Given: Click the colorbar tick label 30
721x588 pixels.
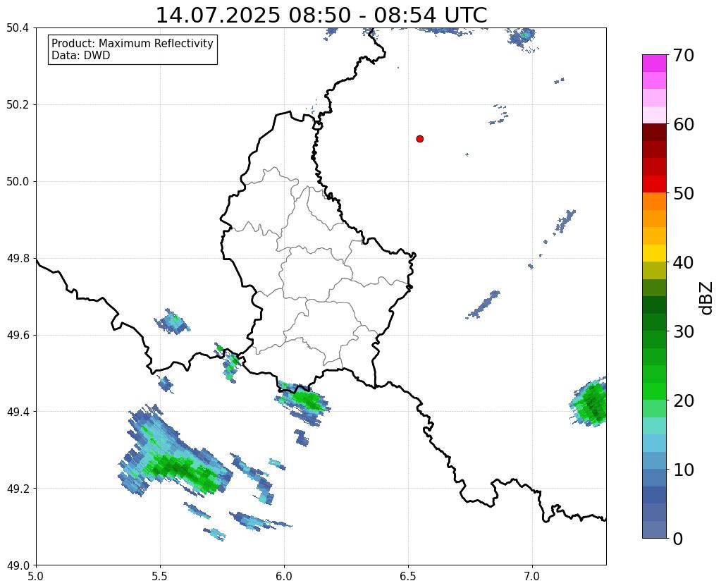Looking at the screenshot, I should point(683,331).
